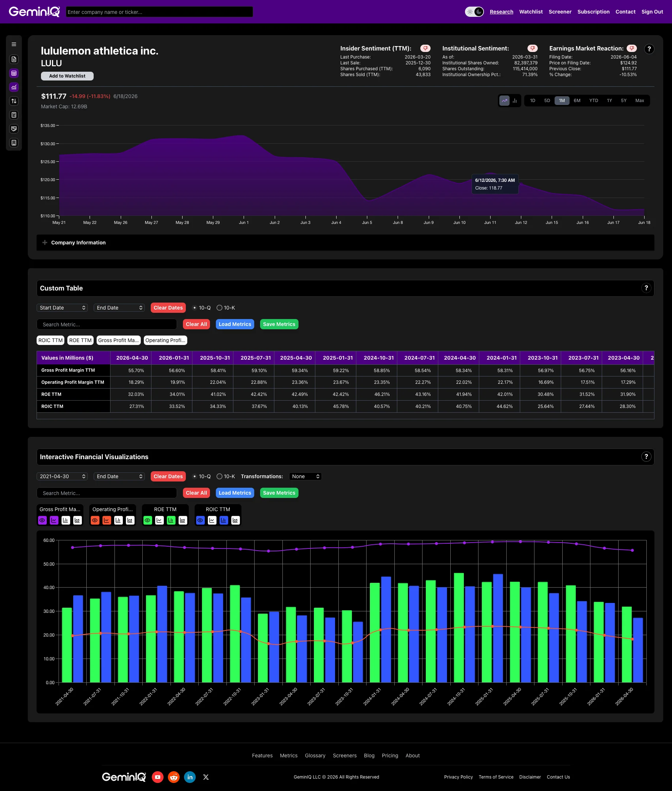Toggle the light/dark theme switch
The width and height of the screenshot is (672, 791).
tap(474, 12)
